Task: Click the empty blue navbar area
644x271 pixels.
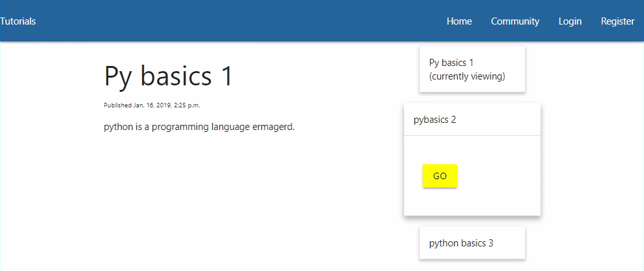Action: [x=239, y=21]
